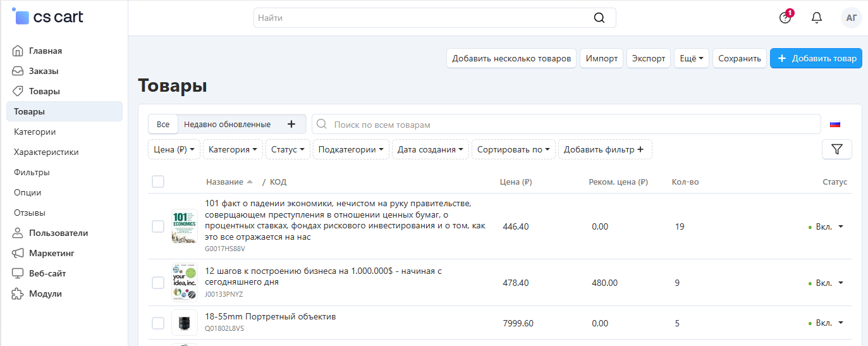Select checkbox for 18-55mm Портретный объектив
Image resolution: width=868 pixels, height=346 pixels.
pos(158,323)
